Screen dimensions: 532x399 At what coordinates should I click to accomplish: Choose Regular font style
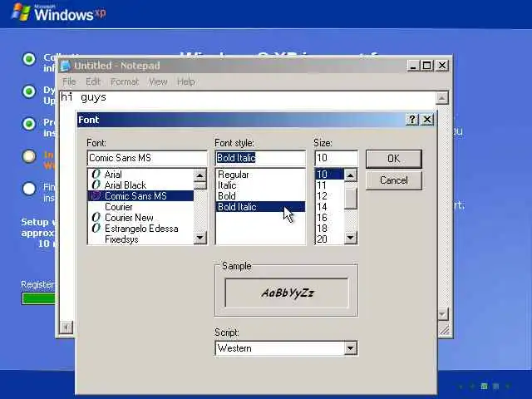[260, 175]
